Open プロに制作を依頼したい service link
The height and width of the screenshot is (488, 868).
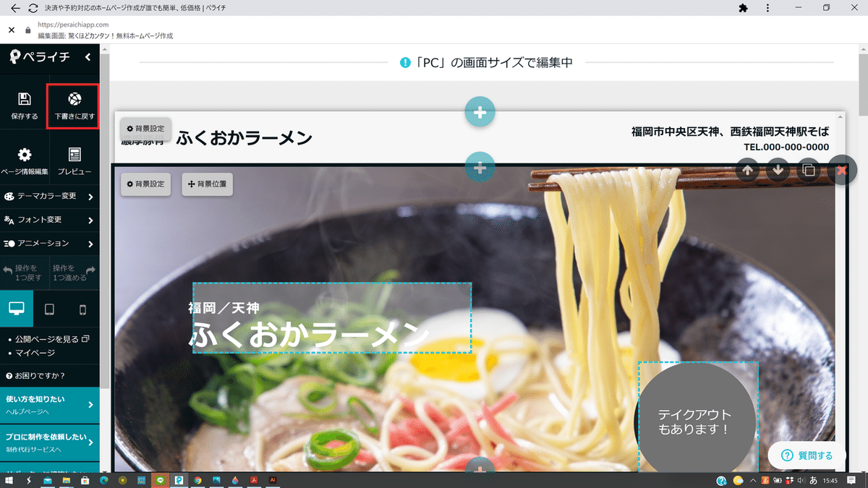[49, 442]
